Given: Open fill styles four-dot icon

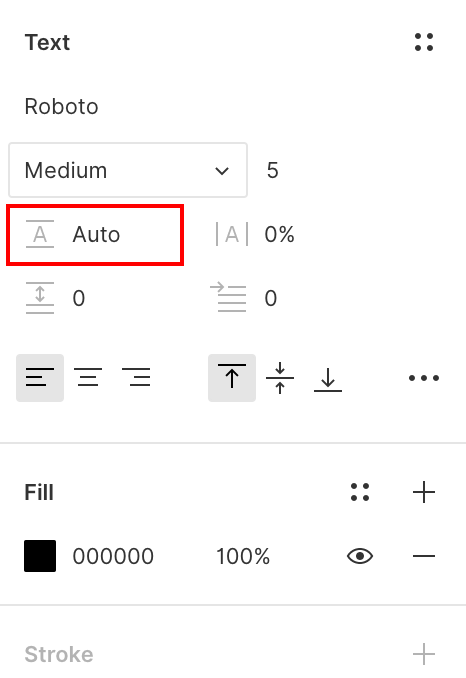Looking at the screenshot, I should pos(360,492).
